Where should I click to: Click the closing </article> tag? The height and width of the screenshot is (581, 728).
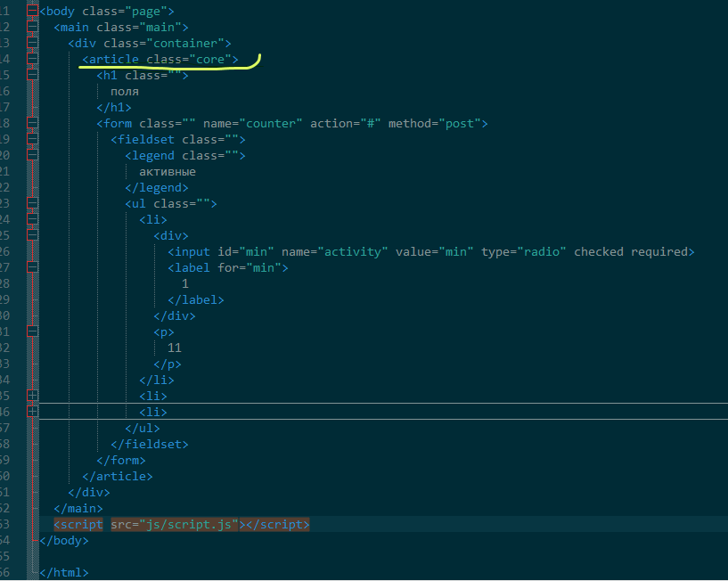click(x=118, y=477)
